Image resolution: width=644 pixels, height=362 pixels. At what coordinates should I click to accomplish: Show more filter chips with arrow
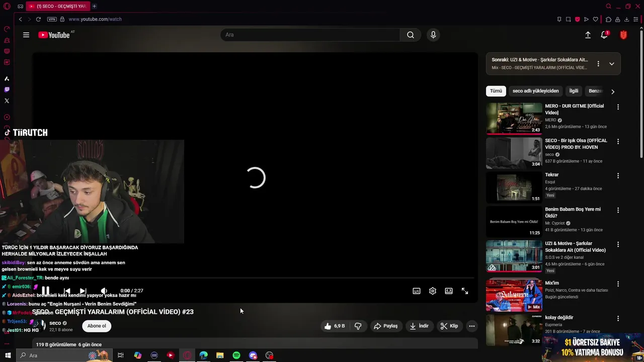[612, 92]
